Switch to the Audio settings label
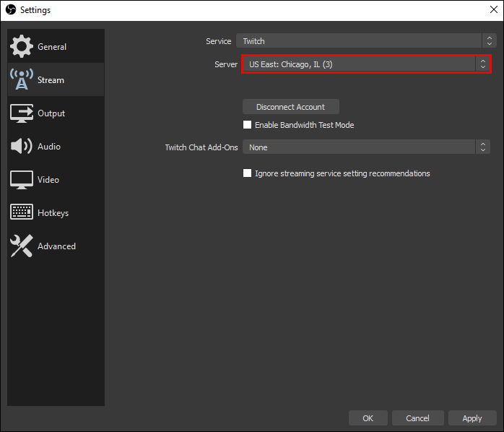Screen dimensions: 504x432 tap(49, 147)
